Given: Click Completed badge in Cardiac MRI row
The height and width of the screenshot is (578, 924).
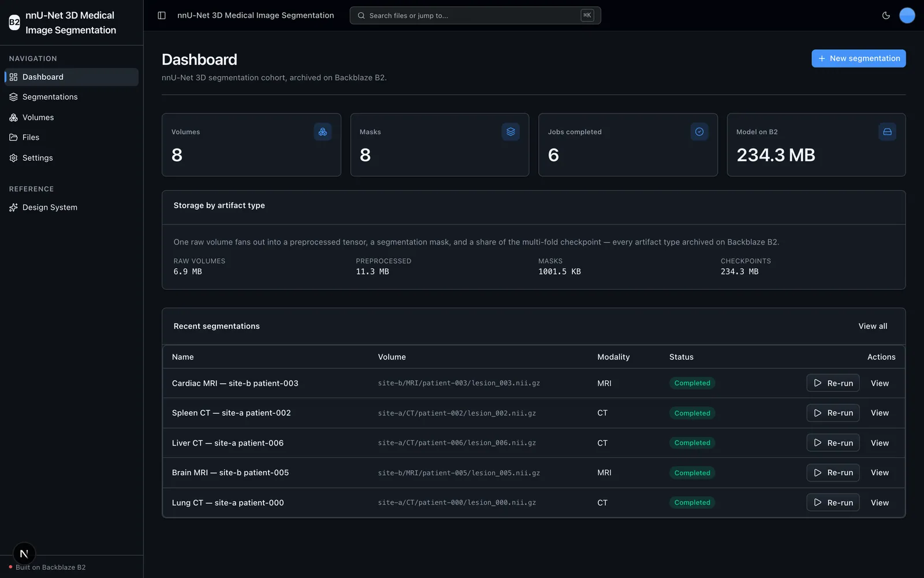Looking at the screenshot, I should point(692,383).
